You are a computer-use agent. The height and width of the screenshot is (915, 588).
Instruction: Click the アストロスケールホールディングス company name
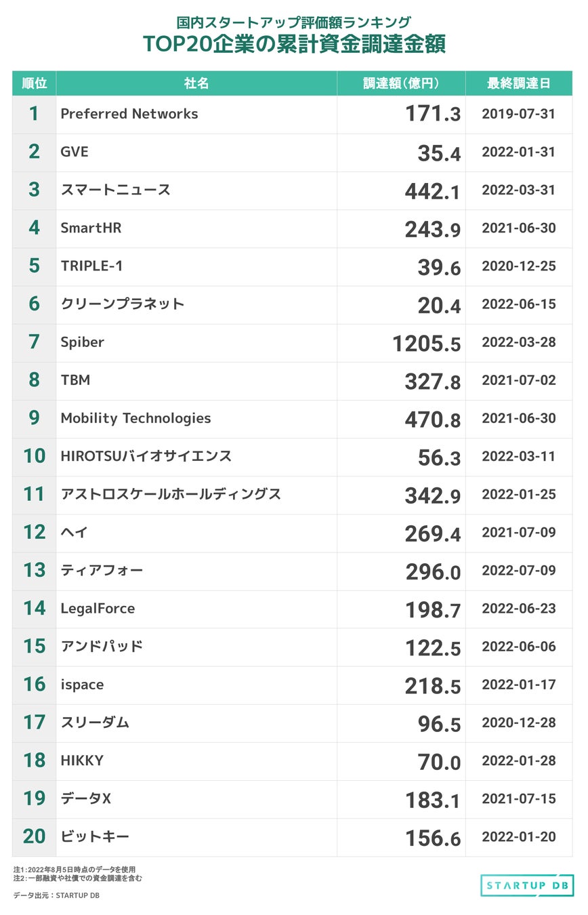pyautogui.click(x=171, y=494)
